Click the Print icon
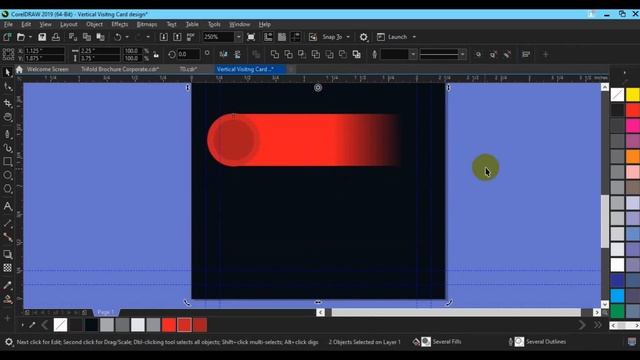Image resolution: width=640 pixels, height=360 pixels. (x=56, y=37)
